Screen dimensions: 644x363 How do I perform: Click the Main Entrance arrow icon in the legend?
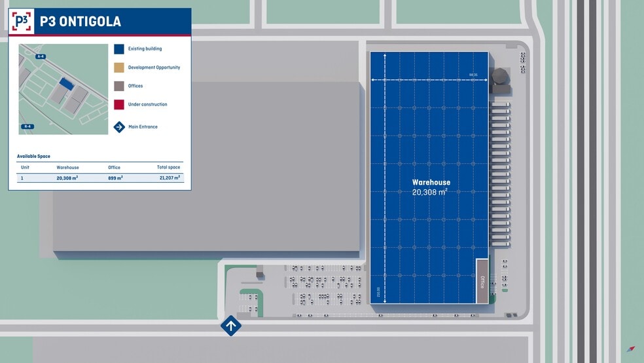tap(119, 127)
